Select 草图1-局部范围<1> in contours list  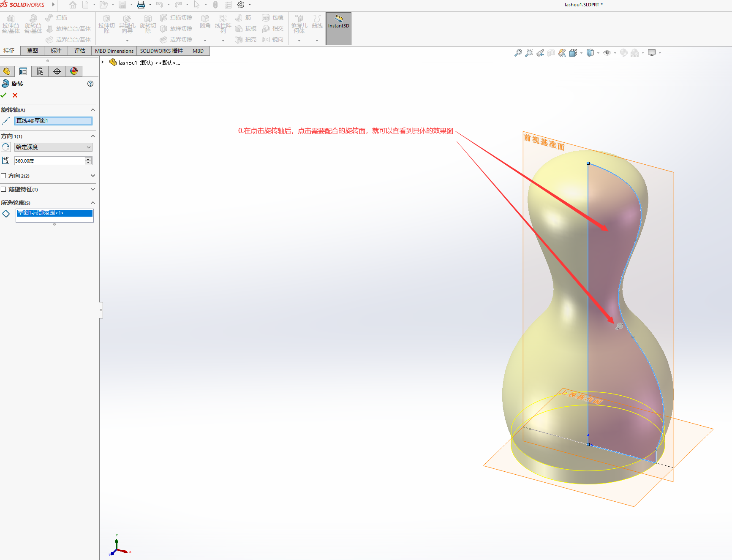click(x=54, y=213)
